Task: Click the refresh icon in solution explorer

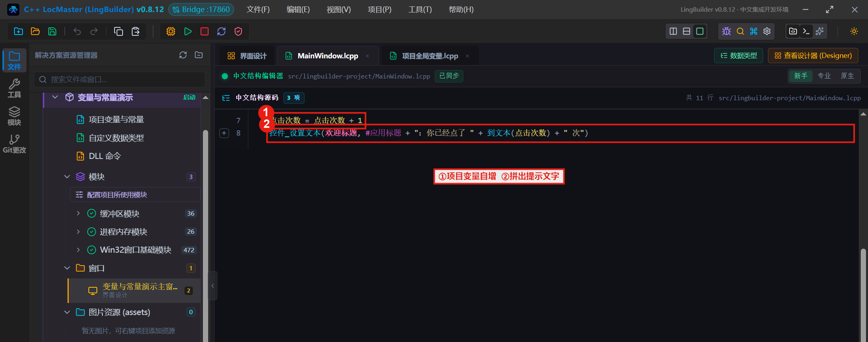Action: 183,55
